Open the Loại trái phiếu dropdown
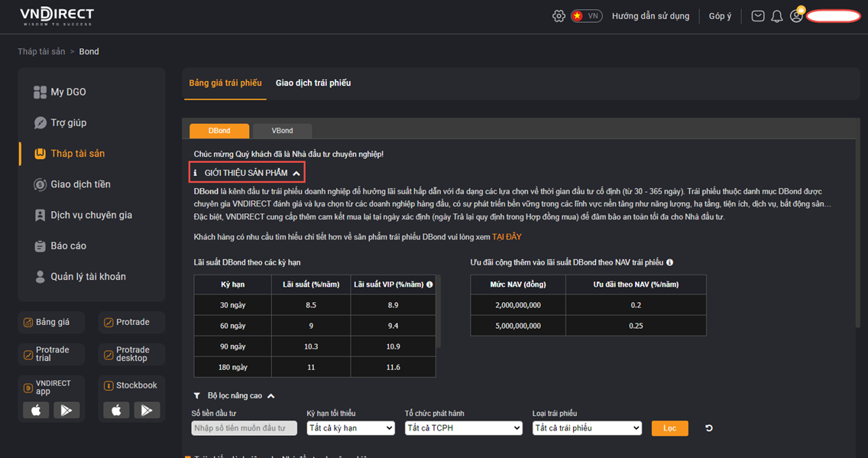868x458 pixels. tap(588, 428)
